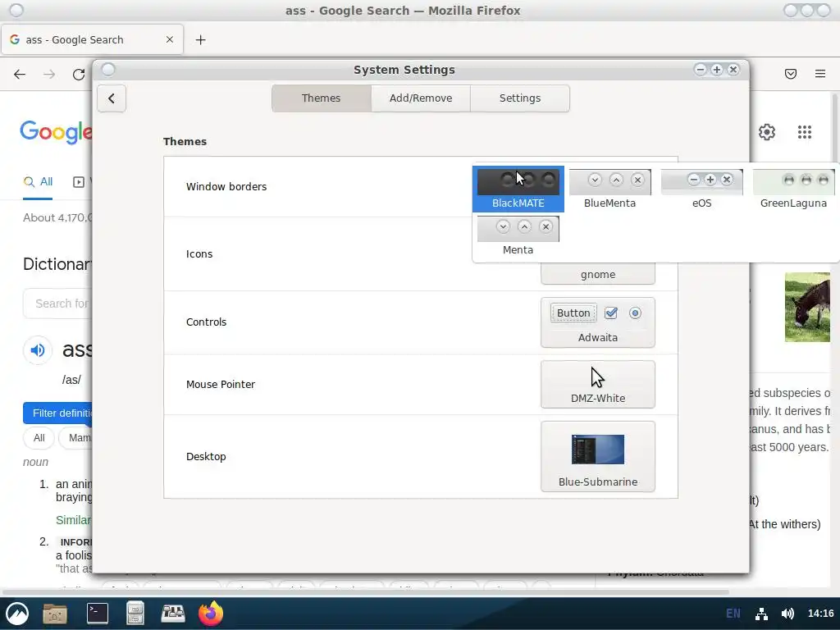Maximize the System Settings window

[717, 70]
